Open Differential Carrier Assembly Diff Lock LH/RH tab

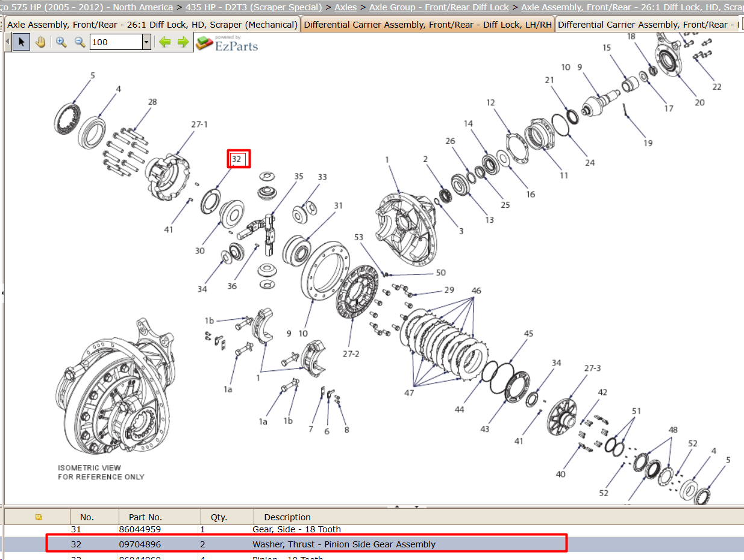coord(428,25)
